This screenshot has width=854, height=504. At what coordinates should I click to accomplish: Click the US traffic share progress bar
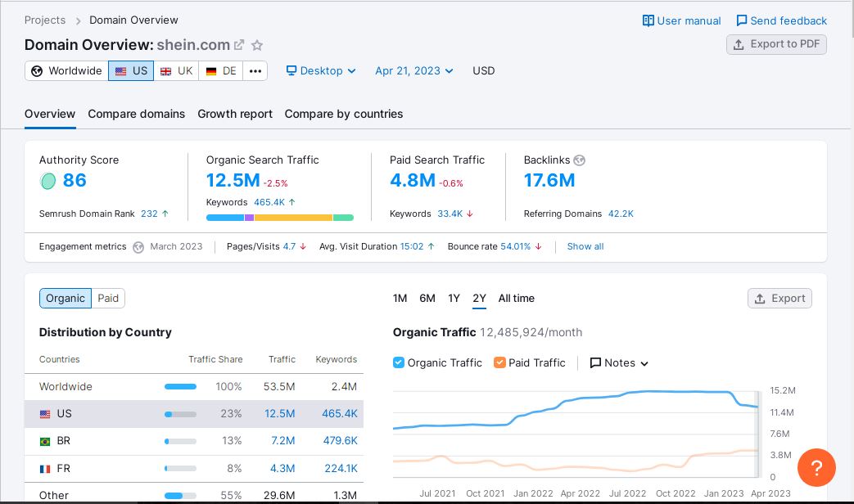click(180, 414)
